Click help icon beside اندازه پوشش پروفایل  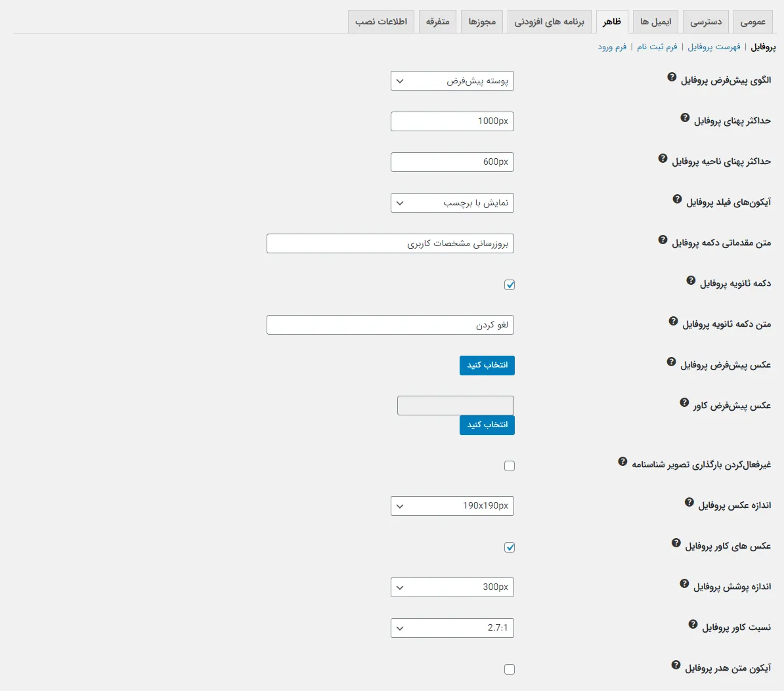coord(684,583)
